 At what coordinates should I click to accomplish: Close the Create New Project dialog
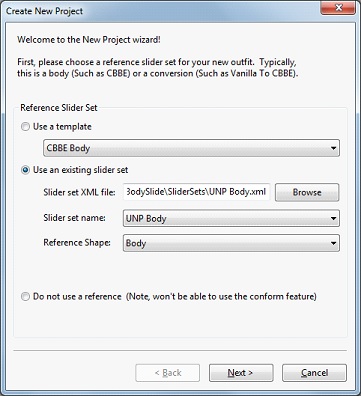click(x=338, y=8)
